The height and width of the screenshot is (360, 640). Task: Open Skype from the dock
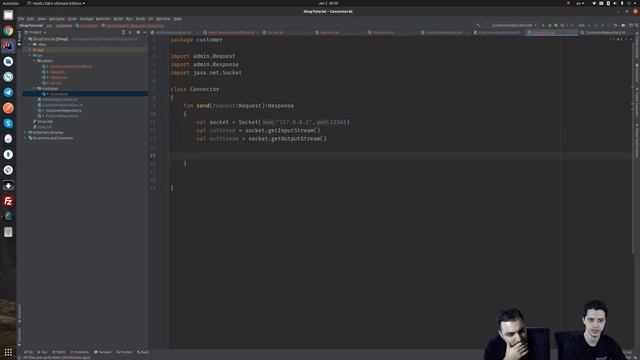point(8,123)
